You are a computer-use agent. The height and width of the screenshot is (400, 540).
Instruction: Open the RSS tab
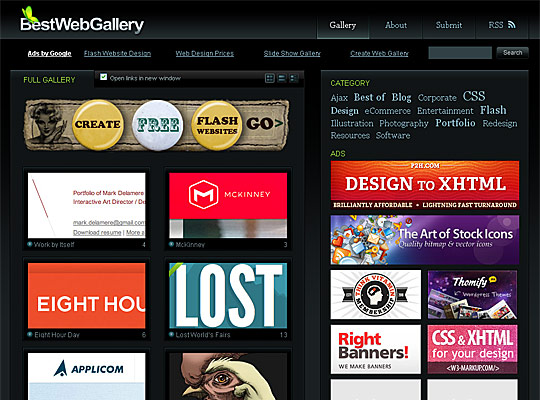502,25
